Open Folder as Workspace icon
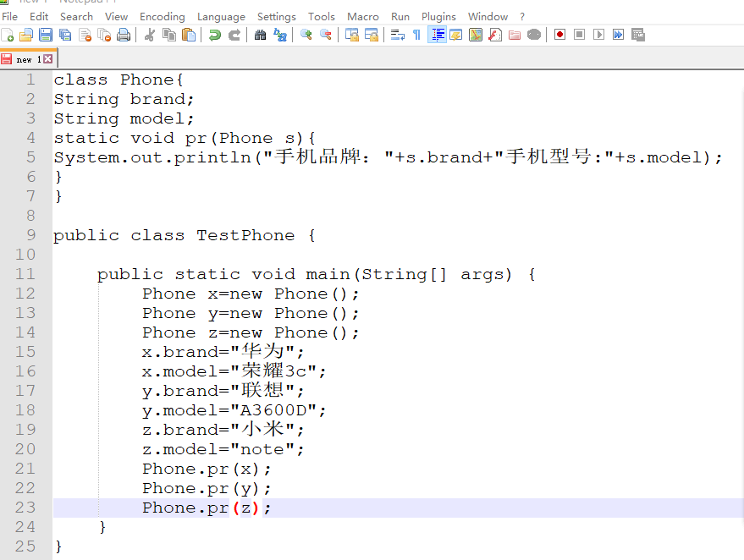Image resolution: width=744 pixels, height=560 pixels. (x=515, y=35)
